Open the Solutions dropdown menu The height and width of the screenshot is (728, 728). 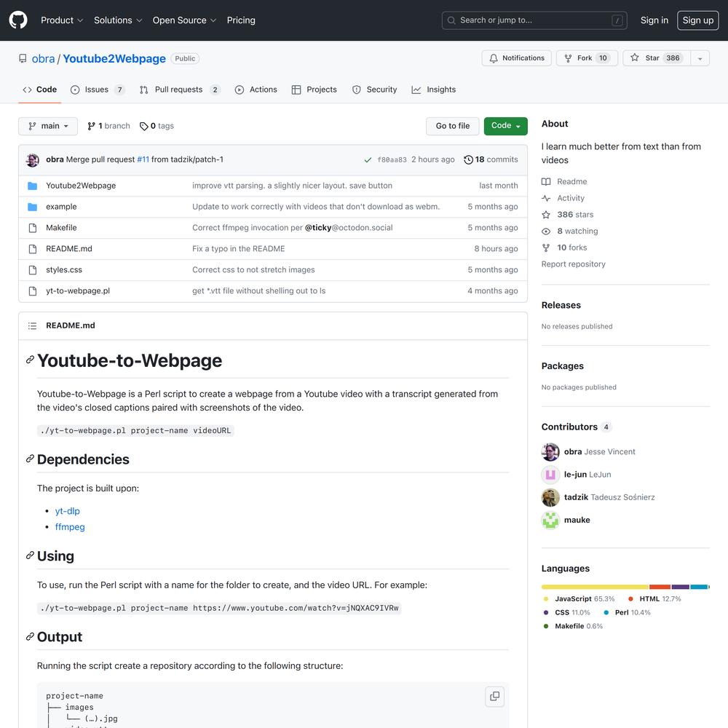tap(118, 20)
